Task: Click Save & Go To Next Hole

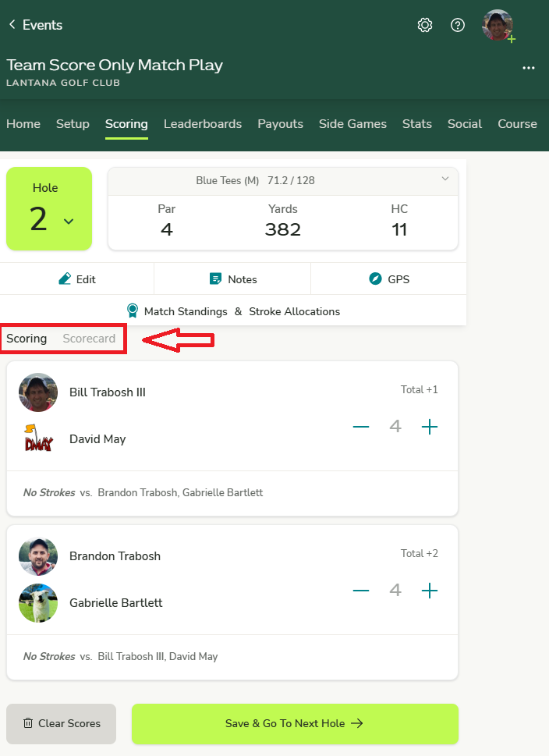Action: click(x=295, y=723)
